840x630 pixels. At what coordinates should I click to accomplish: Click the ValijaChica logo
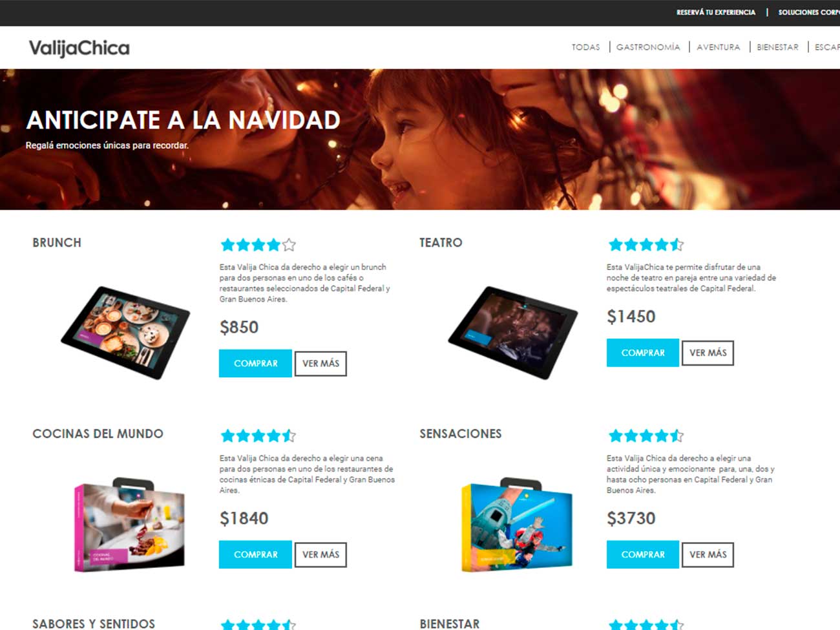79,48
